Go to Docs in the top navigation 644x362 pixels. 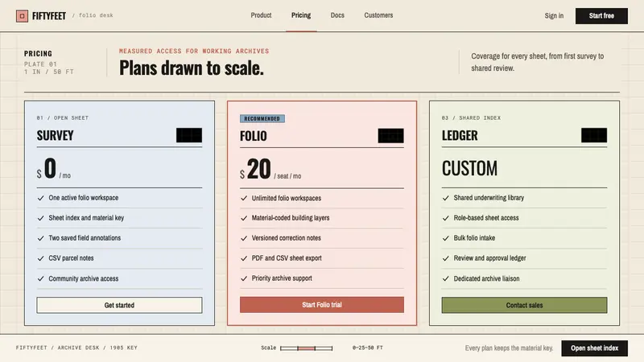(337, 15)
